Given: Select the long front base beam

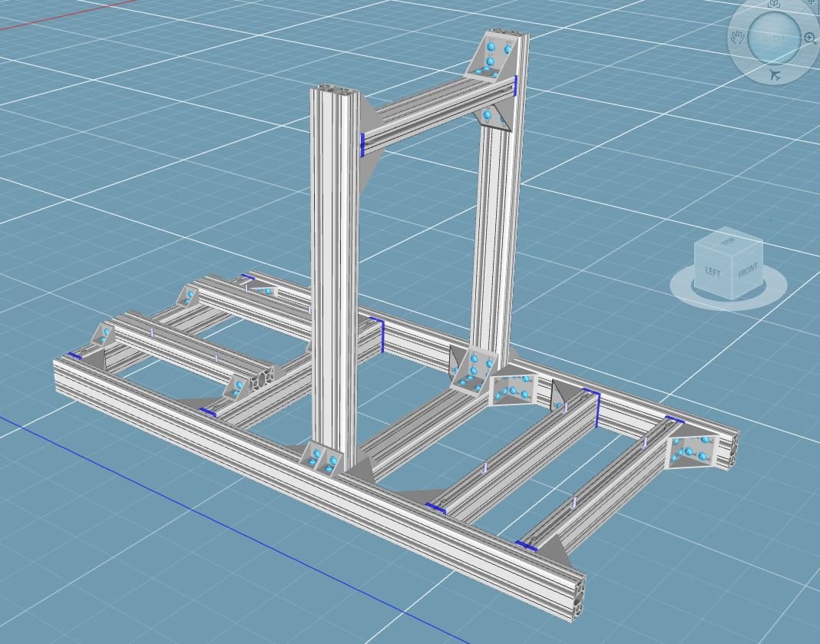Looking at the screenshot, I should 307,476.
